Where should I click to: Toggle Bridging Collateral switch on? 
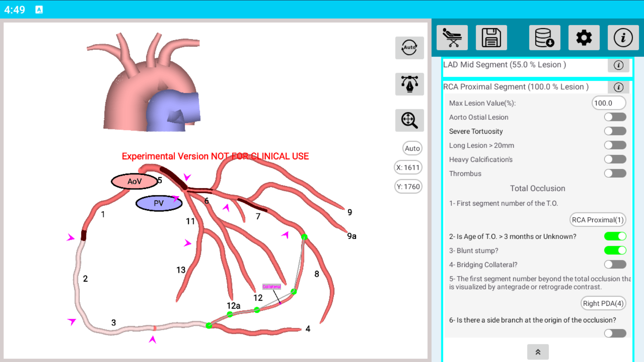pyautogui.click(x=615, y=264)
